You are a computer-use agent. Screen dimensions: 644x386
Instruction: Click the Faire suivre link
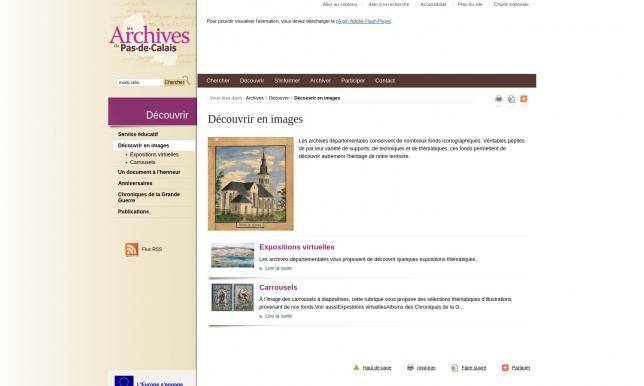474,368
